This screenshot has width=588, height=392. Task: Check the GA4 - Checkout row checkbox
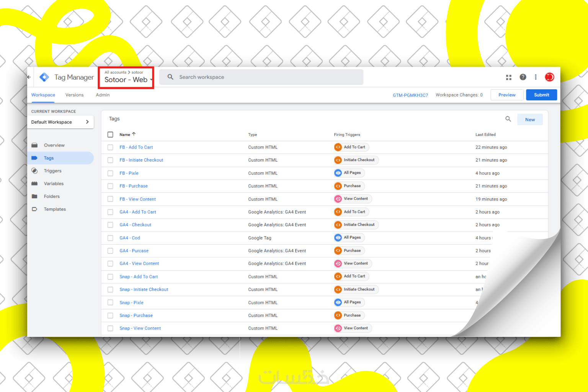click(110, 225)
